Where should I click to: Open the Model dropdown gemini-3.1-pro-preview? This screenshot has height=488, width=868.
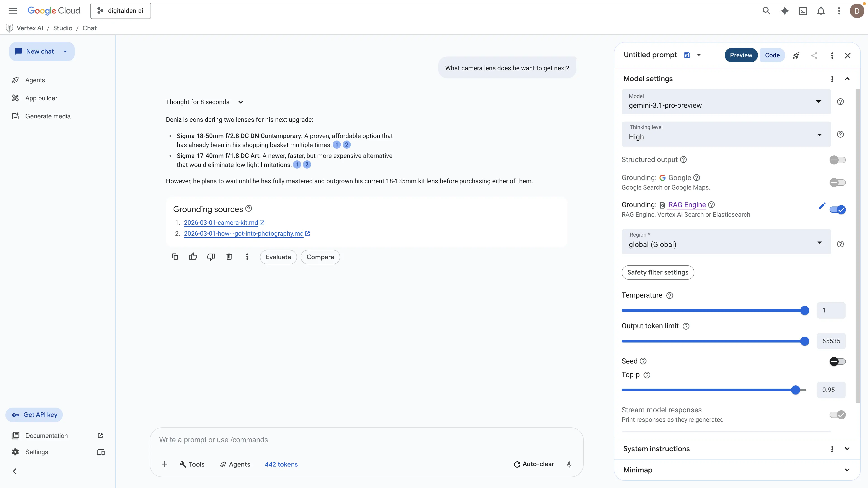coord(726,102)
